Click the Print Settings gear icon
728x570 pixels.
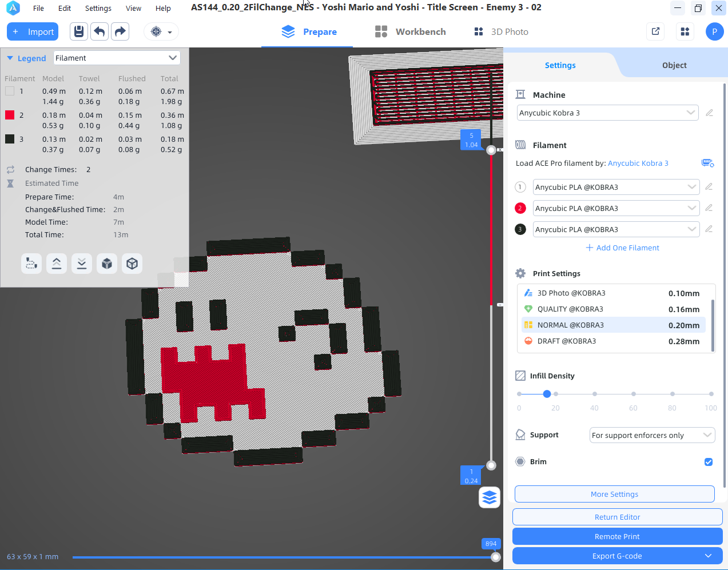pyautogui.click(x=520, y=273)
